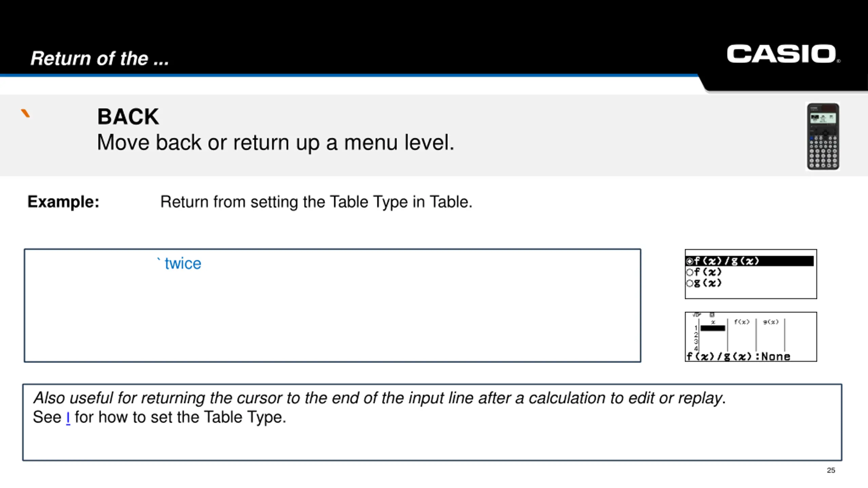The height and width of the screenshot is (488, 868).
Task: Click the 'Return of the ...' slide title
Action: pos(99,58)
